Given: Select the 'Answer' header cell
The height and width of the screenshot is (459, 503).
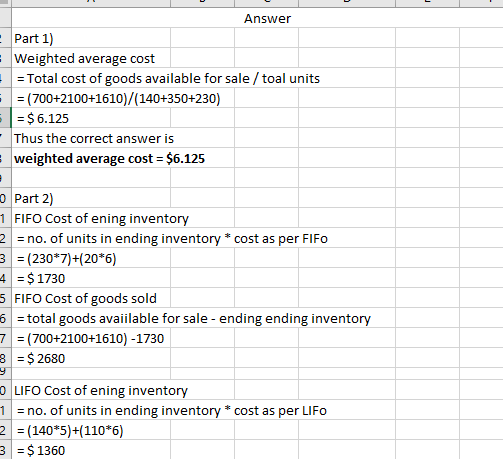Looking at the screenshot, I should (x=267, y=18).
